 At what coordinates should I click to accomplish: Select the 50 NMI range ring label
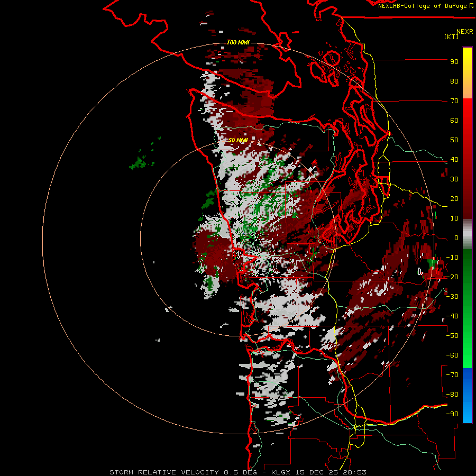tap(238, 140)
